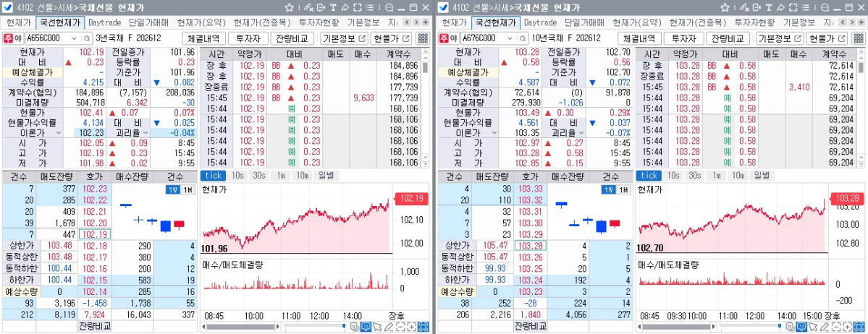
Task: Toggle the title bar checkbox in left window
Action: pos(8,8)
